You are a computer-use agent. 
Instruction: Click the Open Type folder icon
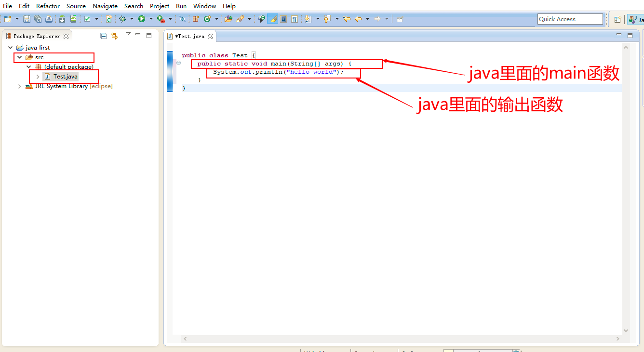pos(228,19)
